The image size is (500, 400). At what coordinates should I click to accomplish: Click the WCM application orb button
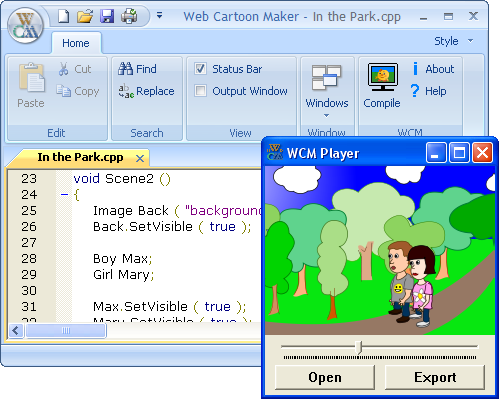pos(25,25)
